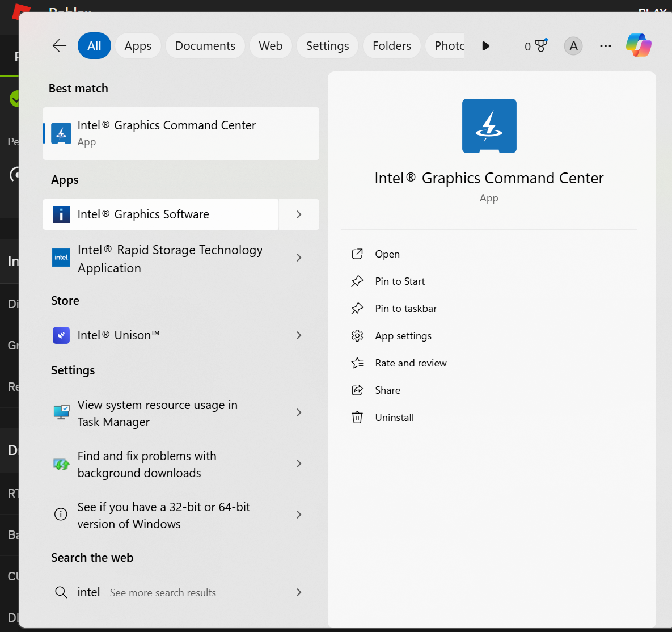Select the Settings filter tab
This screenshot has width=672, height=632.
pyautogui.click(x=327, y=46)
